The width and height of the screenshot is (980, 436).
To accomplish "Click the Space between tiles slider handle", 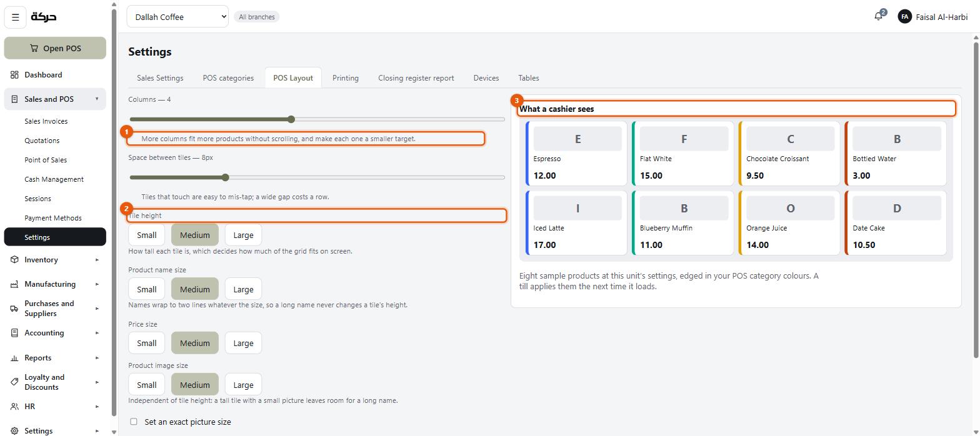I will (x=226, y=177).
